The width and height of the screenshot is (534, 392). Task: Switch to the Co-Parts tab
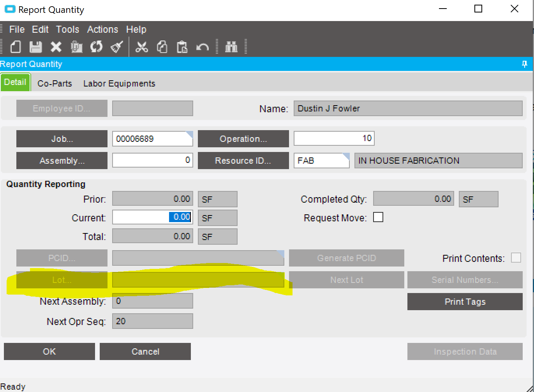(55, 83)
